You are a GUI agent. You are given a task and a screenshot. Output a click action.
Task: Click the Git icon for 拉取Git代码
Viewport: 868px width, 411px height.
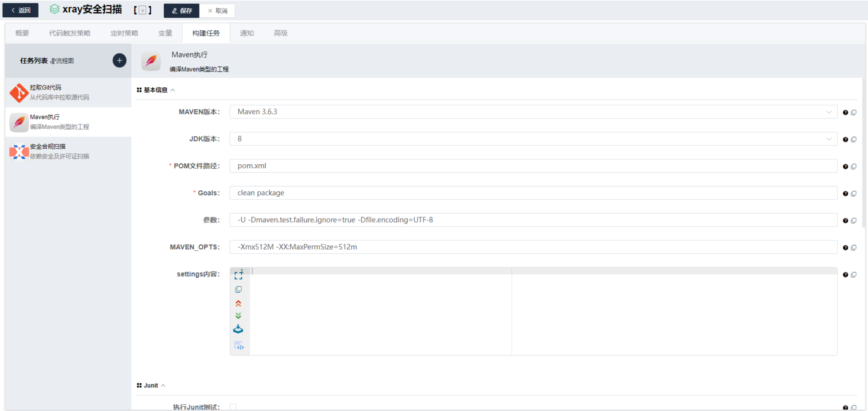18,93
